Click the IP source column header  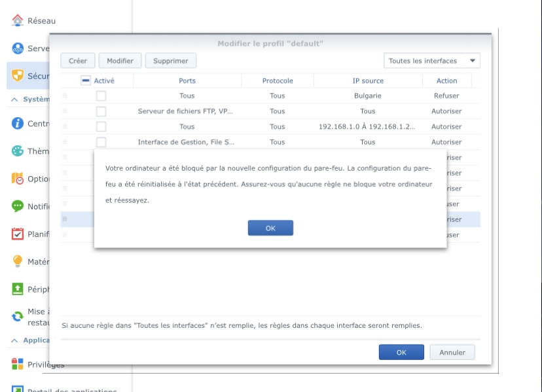368,80
